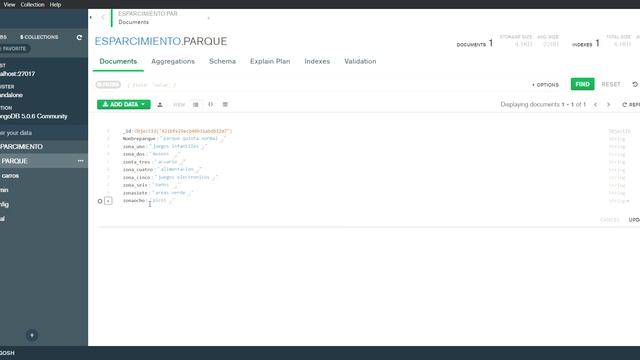Open the mongosh shell bar at bottom
640x360 pixels.
pos(320,353)
